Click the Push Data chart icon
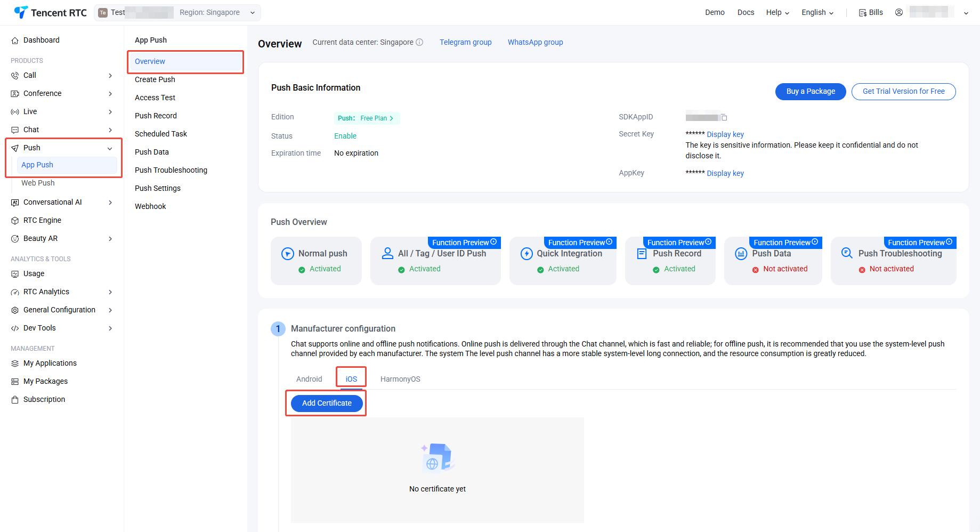 741,254
